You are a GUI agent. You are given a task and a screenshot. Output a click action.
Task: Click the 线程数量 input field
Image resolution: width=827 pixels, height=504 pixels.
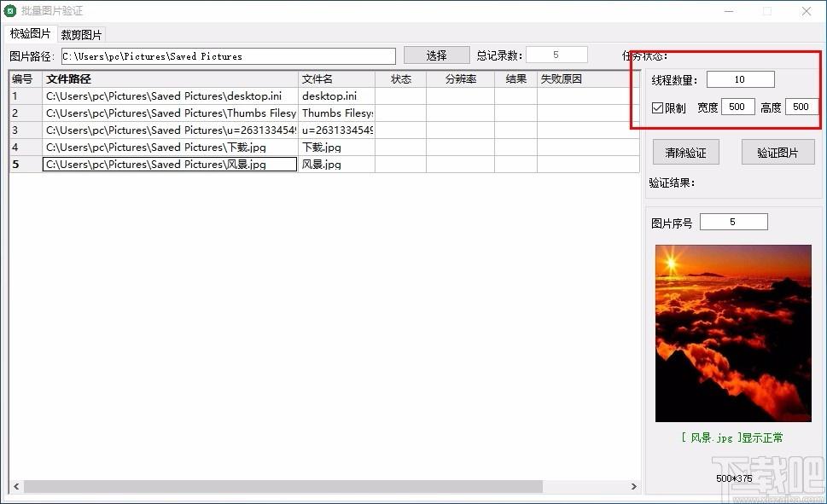coord(741,79)
